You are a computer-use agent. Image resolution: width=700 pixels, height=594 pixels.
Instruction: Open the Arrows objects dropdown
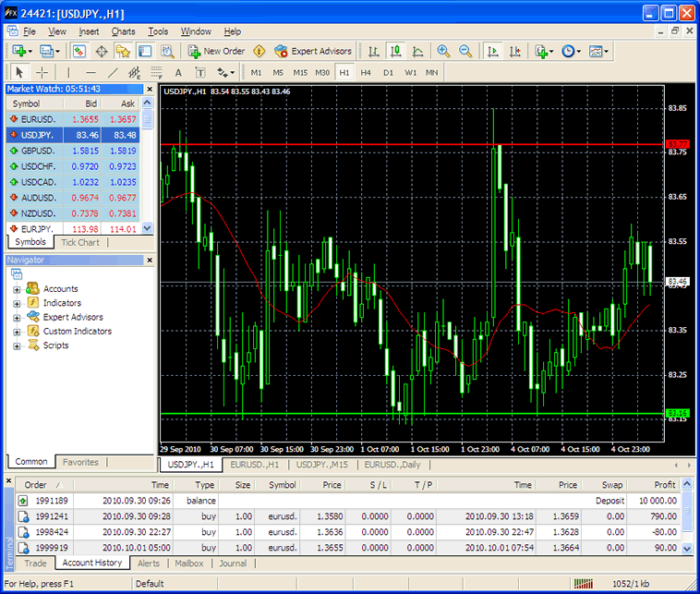click(226, 72)
